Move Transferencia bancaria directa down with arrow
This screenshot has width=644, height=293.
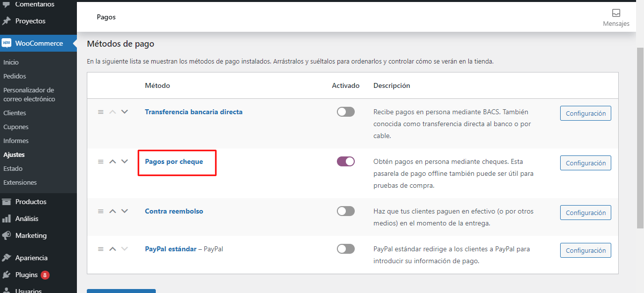(125, 112)
